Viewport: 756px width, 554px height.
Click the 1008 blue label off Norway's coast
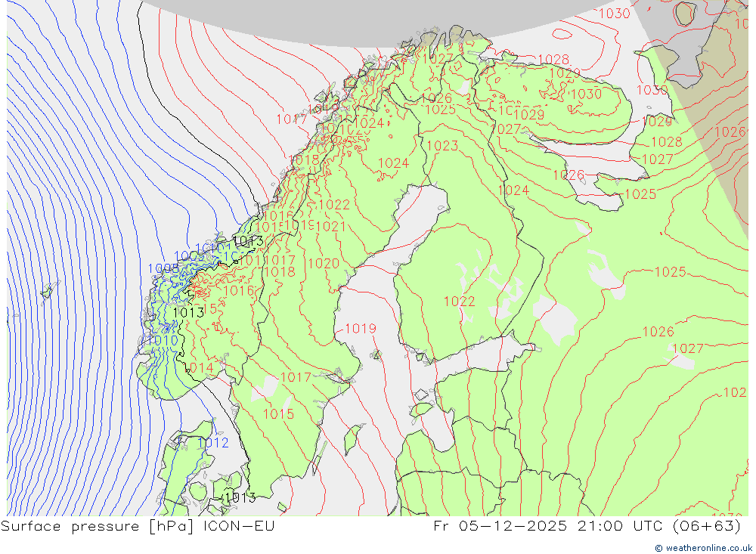pyautogui.click(x=163, y=268)
